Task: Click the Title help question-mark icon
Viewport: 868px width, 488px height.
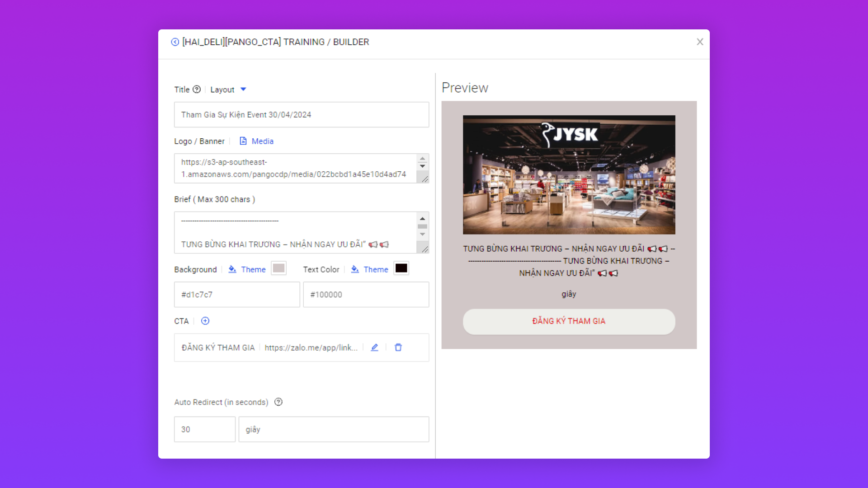Action: [197, 89]
